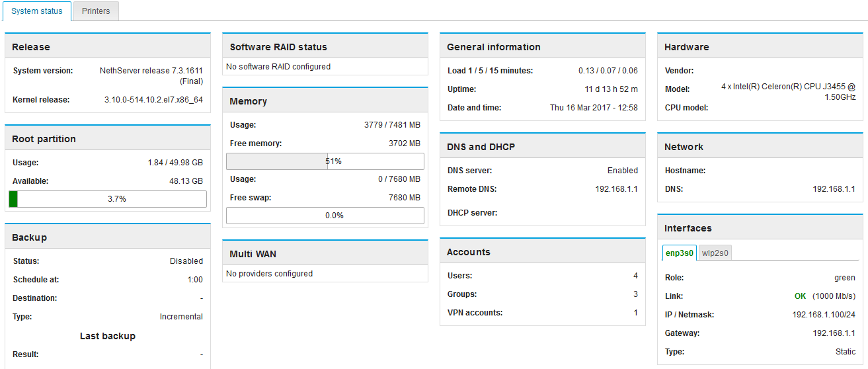Click the backup type Incremental value

[x=181, y=317]
